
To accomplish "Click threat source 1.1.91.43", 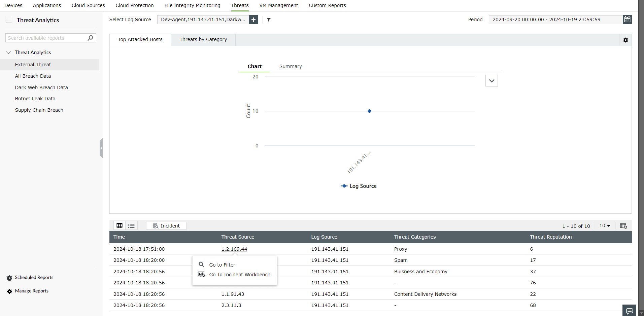I will point(233,294).
